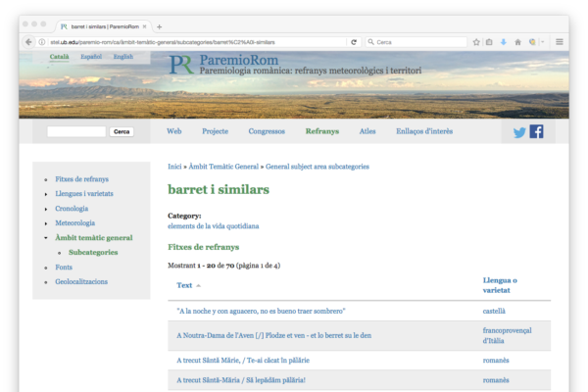Open the downloads arrow icon
The width and height of the screenshot is (588, 392).
click(503, 42)
